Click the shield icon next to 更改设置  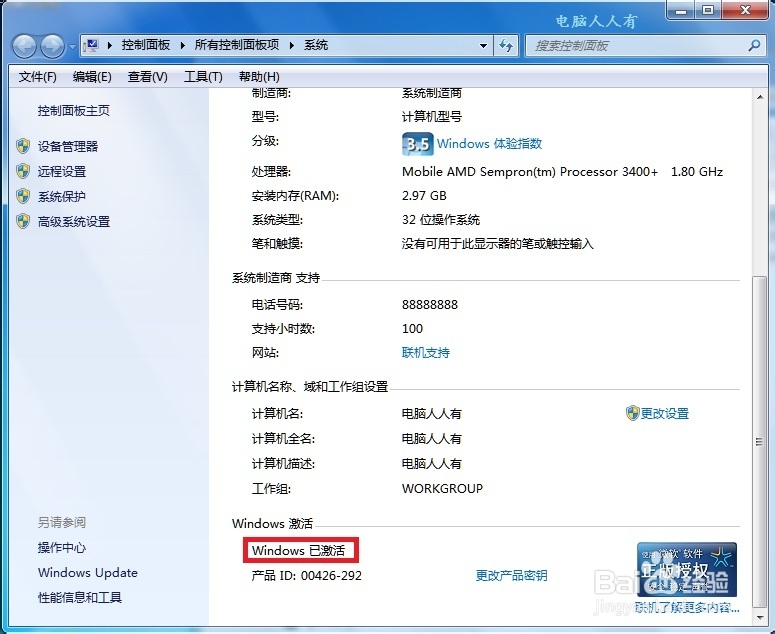(633, 414)
